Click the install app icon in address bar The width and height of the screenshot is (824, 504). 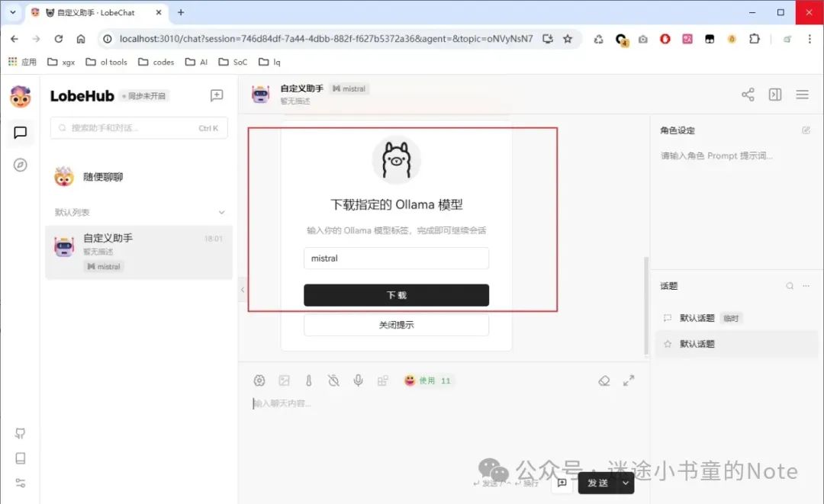(548, 39)
